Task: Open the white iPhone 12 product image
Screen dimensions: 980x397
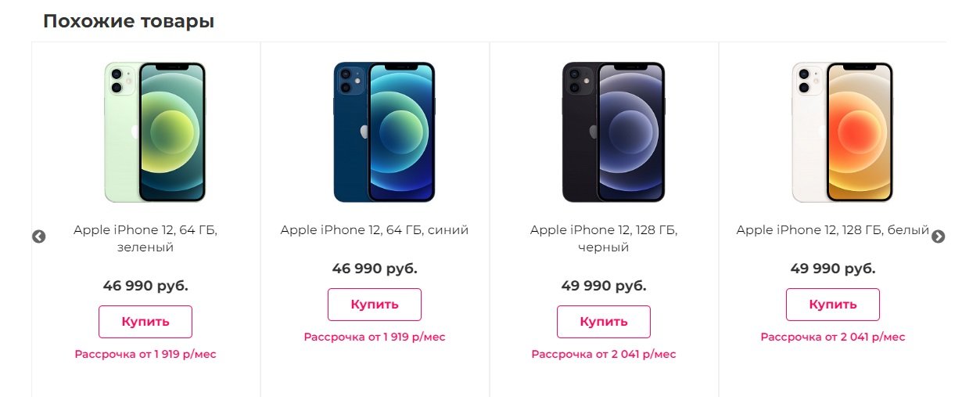Action: click(x=842, y=132)
